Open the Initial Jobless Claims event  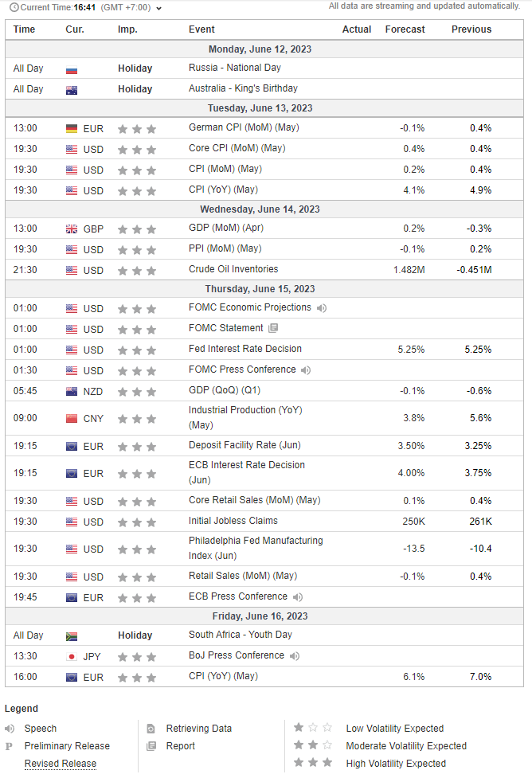pos(233,521)
